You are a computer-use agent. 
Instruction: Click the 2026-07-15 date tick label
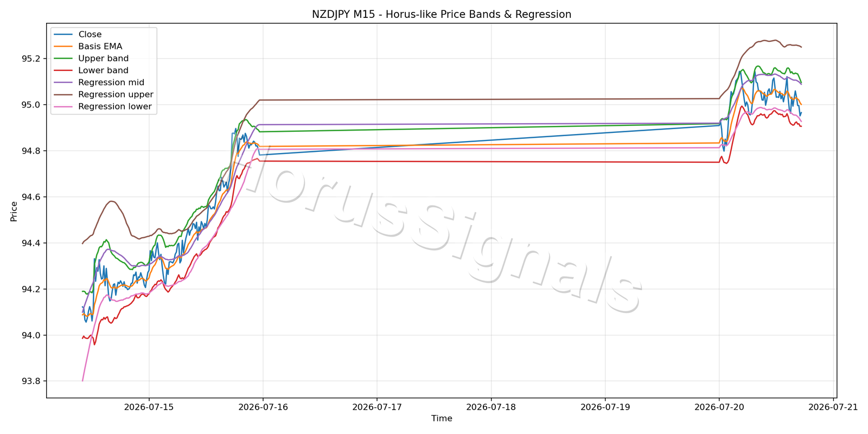[x=149, y=407]
